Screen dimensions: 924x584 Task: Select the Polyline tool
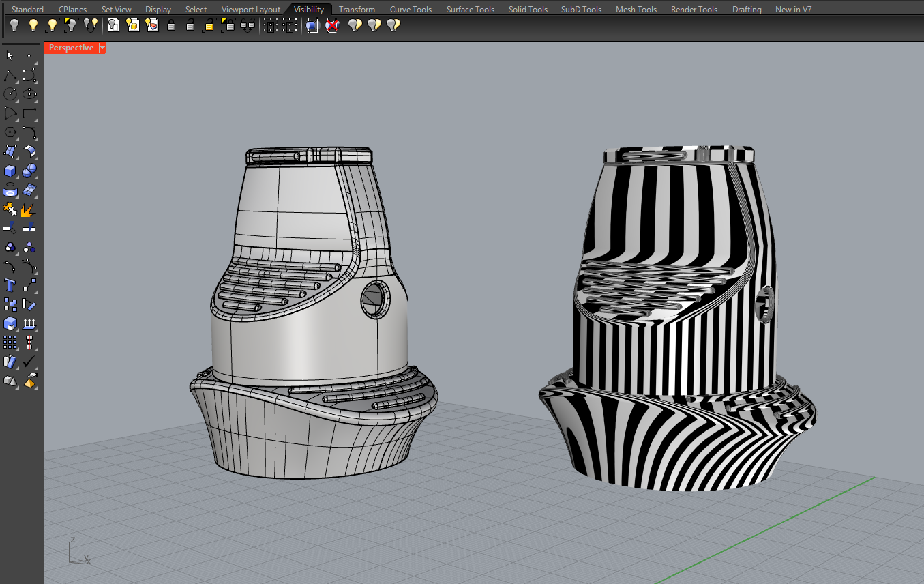pos(10,74)
